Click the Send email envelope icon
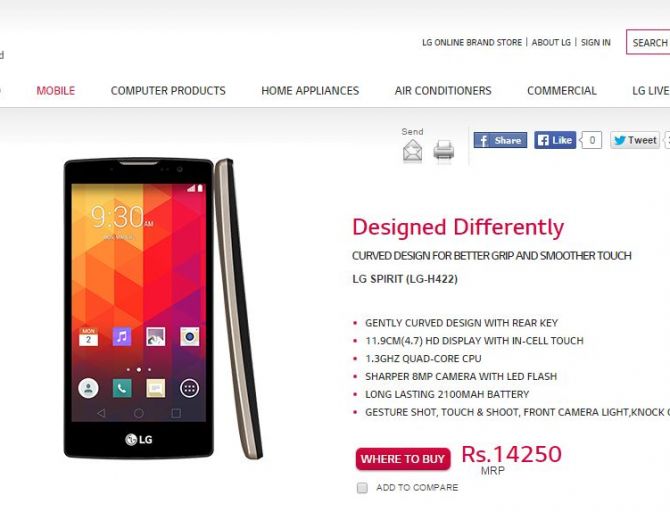 (x=412, y=151)
